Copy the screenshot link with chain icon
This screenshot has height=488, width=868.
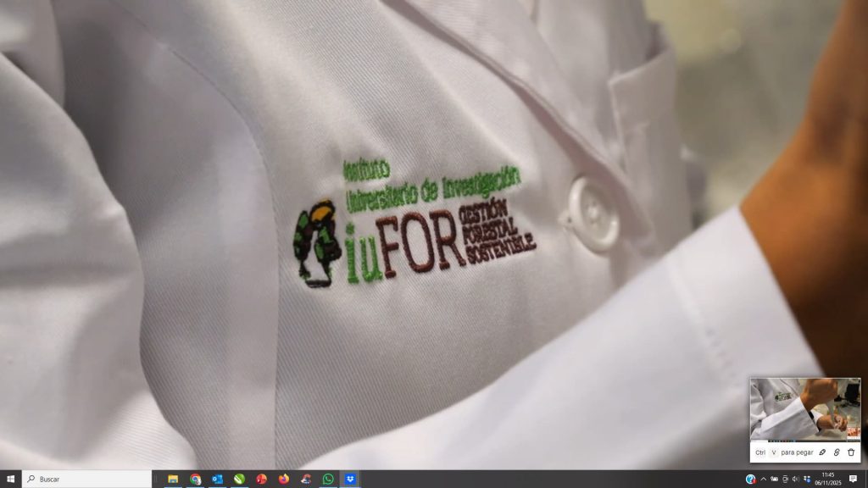click(x=837, y=452)
